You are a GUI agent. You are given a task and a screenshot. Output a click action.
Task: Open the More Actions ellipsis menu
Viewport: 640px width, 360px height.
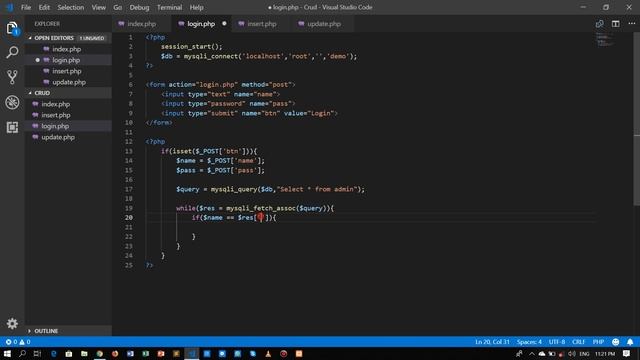pos(631,24)
